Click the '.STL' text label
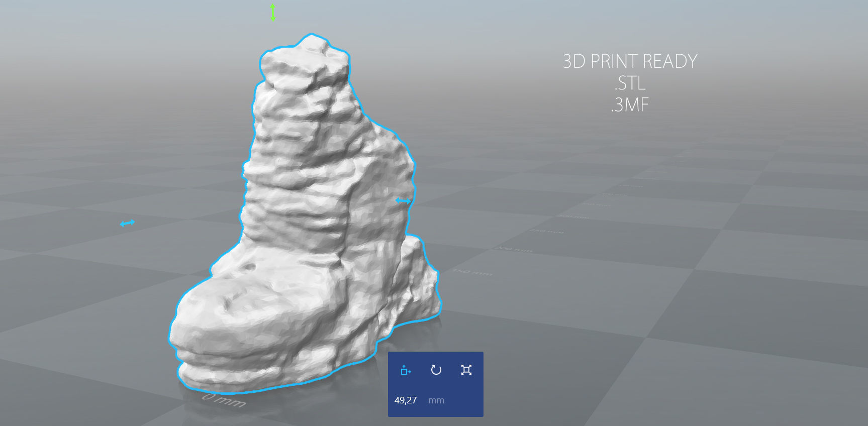This screenshot has width=868, height=426. point(630,83)
